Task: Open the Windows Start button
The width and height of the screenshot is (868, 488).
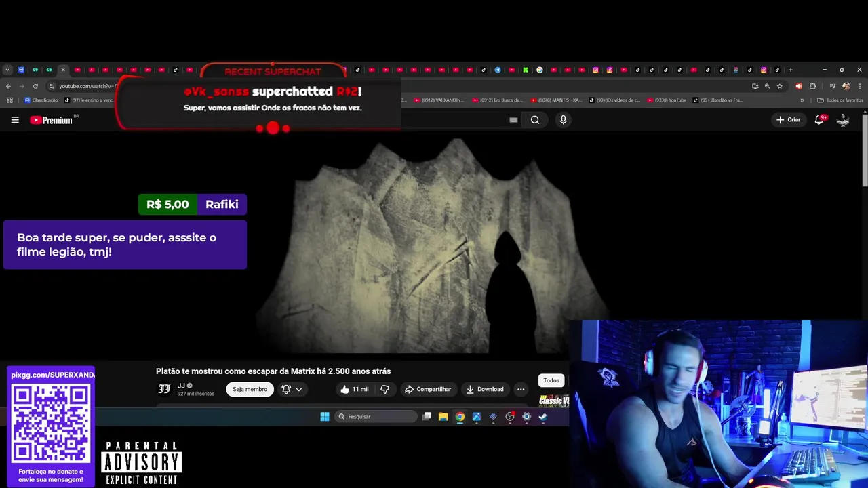Action: coord(325,417)
